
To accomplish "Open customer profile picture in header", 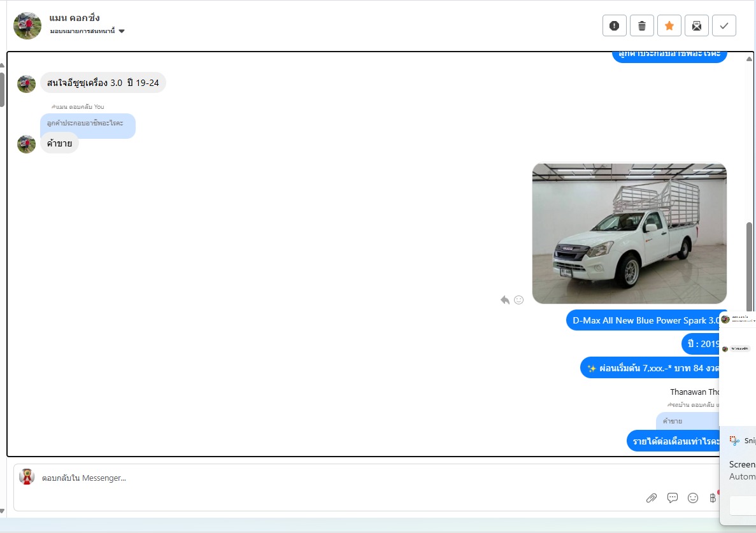I will 27,25.
